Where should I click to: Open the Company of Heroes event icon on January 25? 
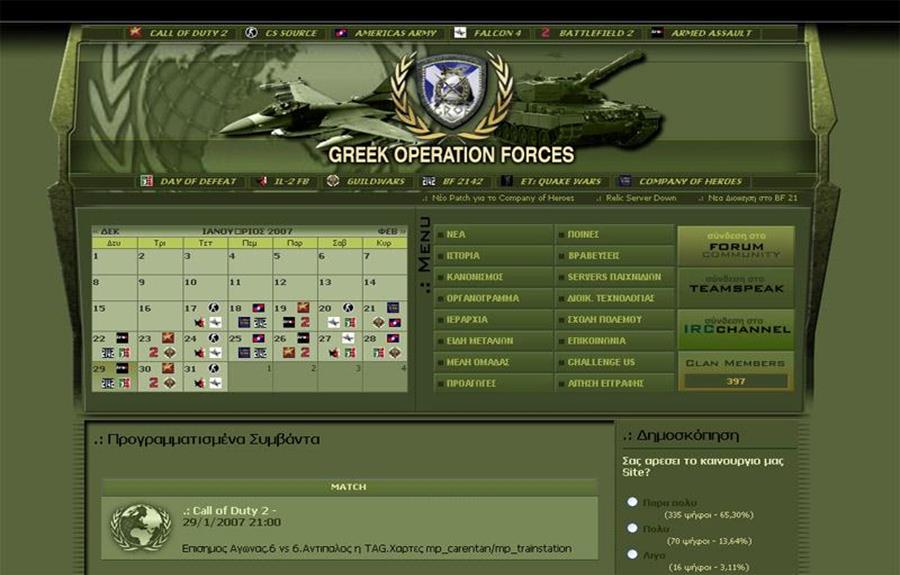pyautogui.click(x=245, y=353)
